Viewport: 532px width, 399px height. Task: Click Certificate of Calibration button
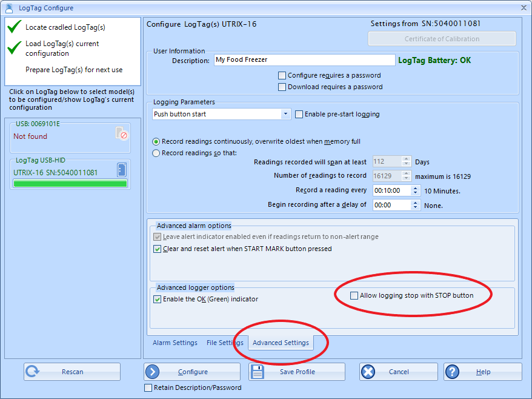(442, 39)
